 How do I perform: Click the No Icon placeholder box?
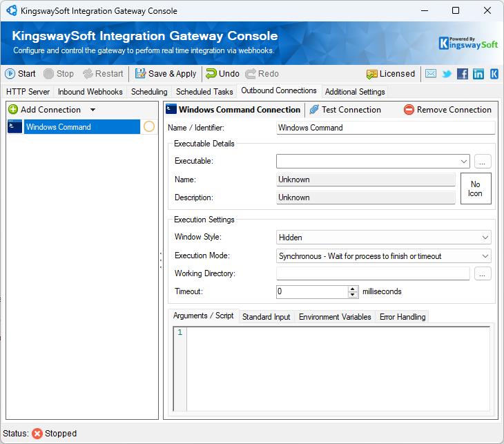476,189
